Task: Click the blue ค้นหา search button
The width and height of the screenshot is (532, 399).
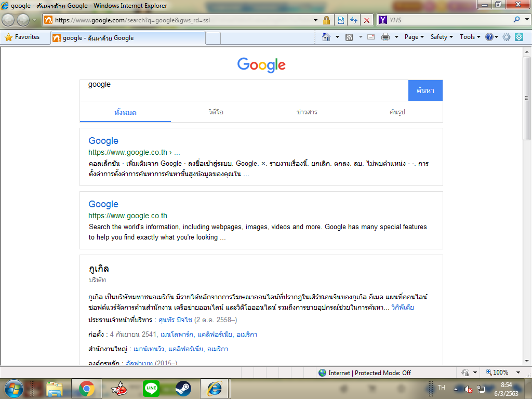Action: [425, 90]
